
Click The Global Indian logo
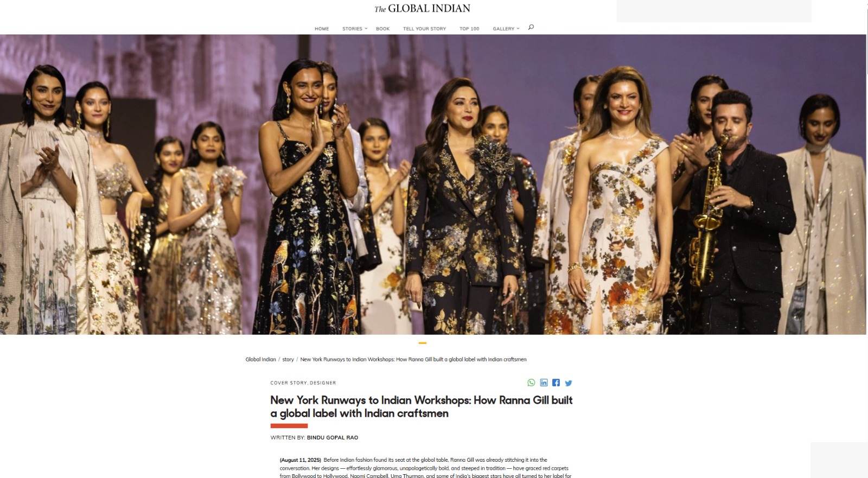(422, 9)
